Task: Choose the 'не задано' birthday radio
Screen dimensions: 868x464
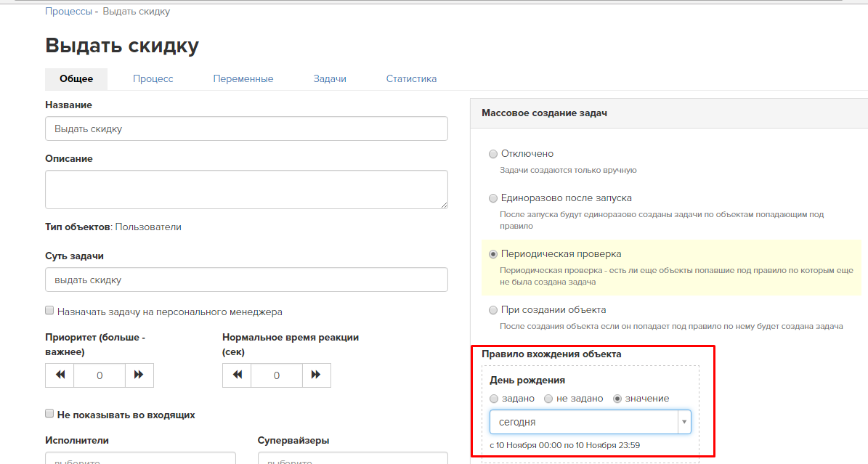Action: click(548, 399)
